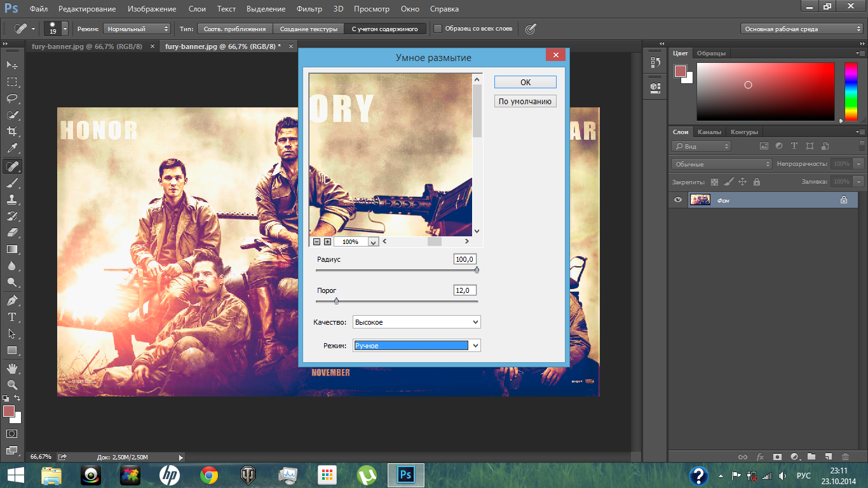Click the link layers icon
868x488 pixels.
click(x=743, y=456)
